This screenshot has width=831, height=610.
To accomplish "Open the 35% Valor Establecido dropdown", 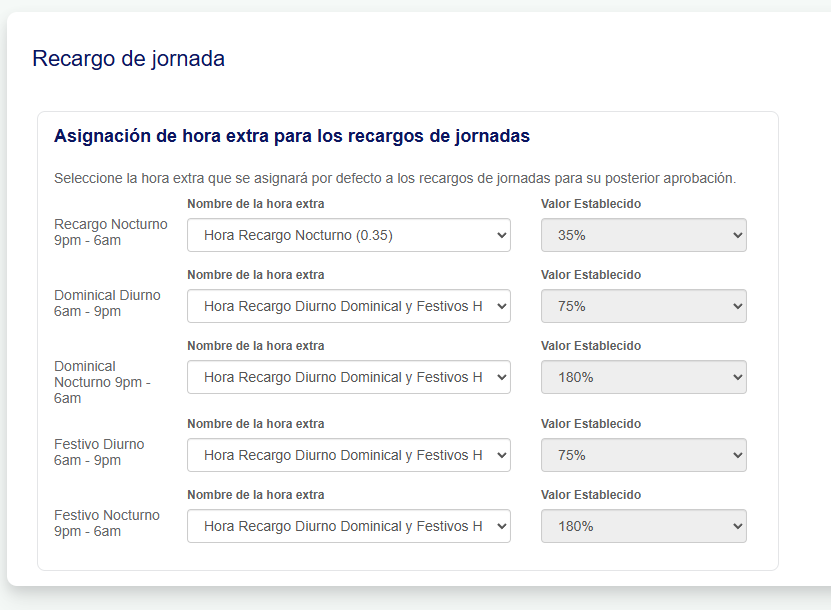I will pyautogui.click(x=643, y=235).
